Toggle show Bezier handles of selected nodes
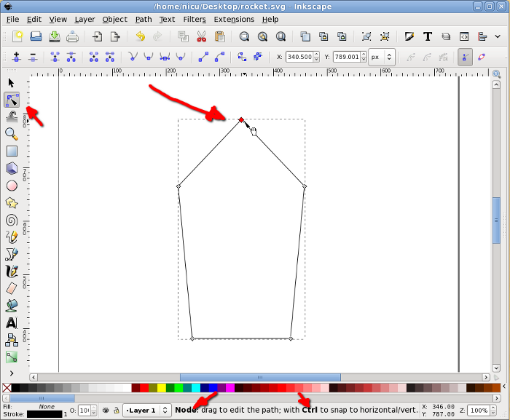Viewport: 510px width, 420px height. [x=465, y=58]
